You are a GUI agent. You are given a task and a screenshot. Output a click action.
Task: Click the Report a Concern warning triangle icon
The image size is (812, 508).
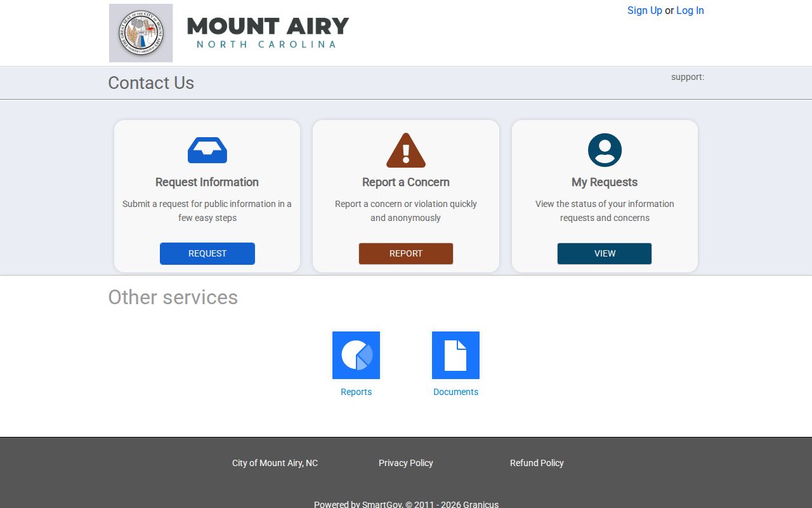click(406, 150)
